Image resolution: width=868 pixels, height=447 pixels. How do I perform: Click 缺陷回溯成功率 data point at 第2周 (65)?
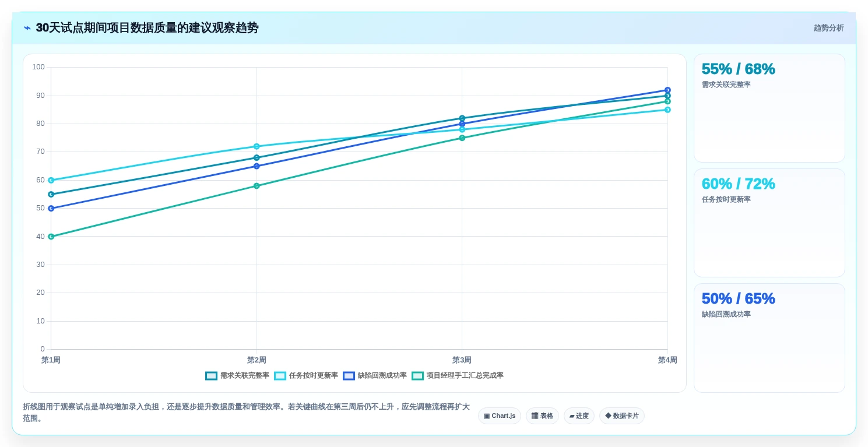[256, 166]
